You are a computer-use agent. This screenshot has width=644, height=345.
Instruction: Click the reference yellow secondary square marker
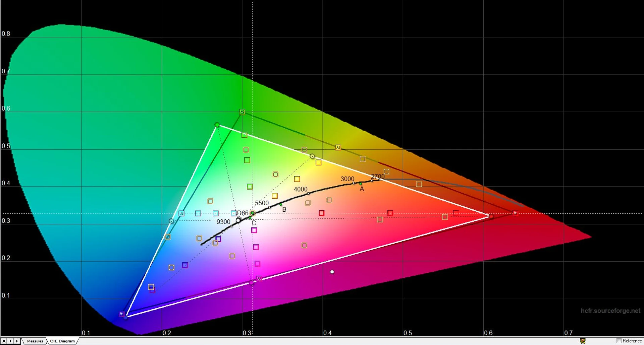338,147
